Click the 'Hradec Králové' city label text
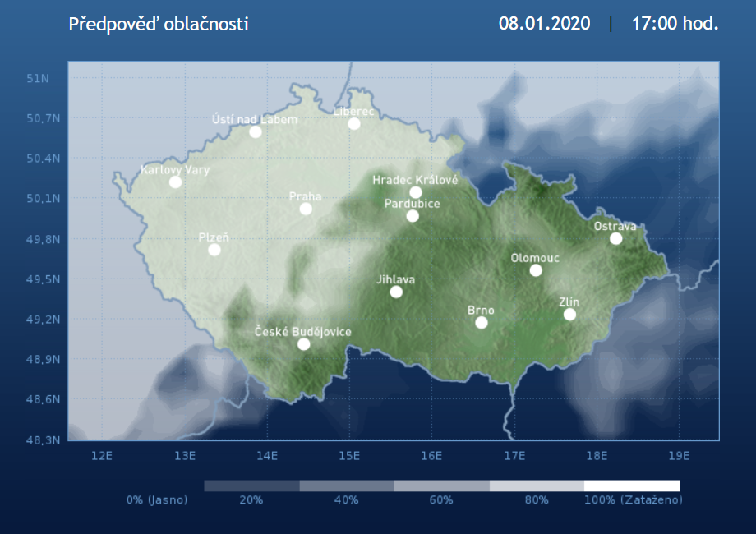 pos(415,180)
